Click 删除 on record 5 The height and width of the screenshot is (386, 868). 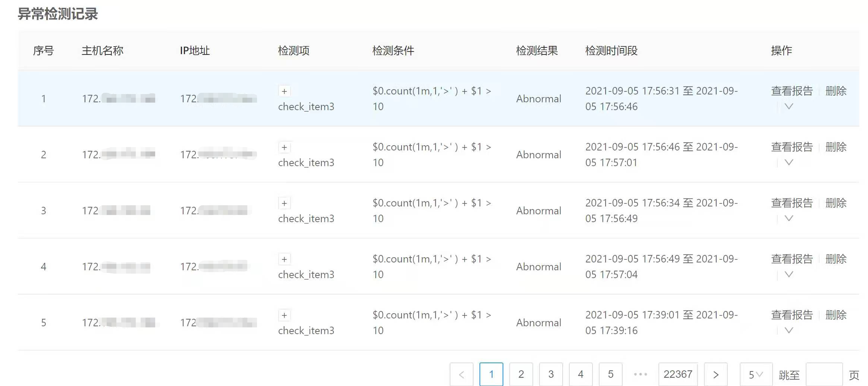[x=836, y=315]
